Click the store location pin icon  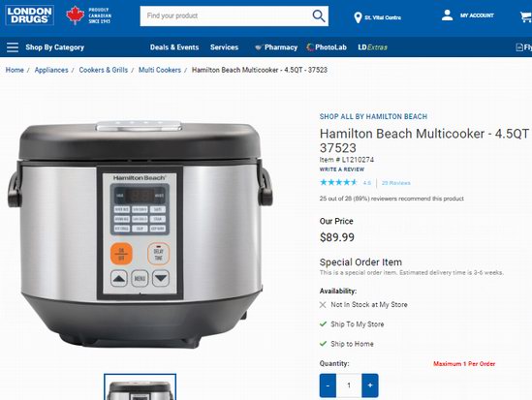tap(358, 17)
